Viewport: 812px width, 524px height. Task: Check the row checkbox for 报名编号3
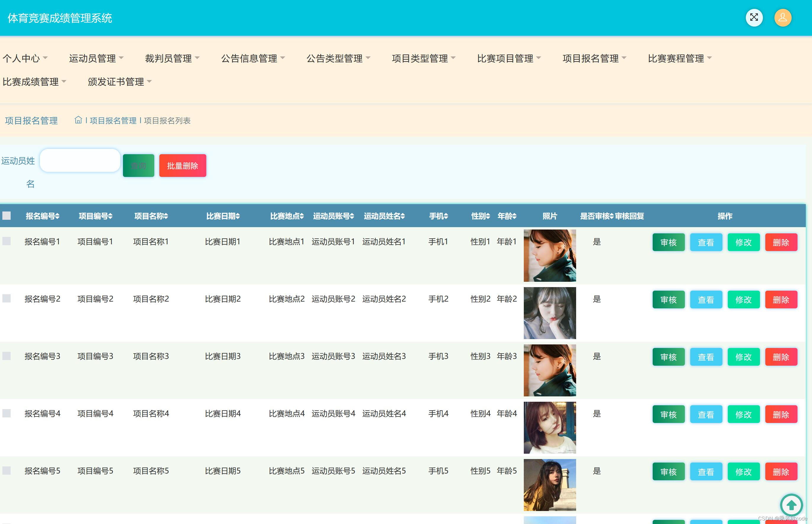pos(7,356)
